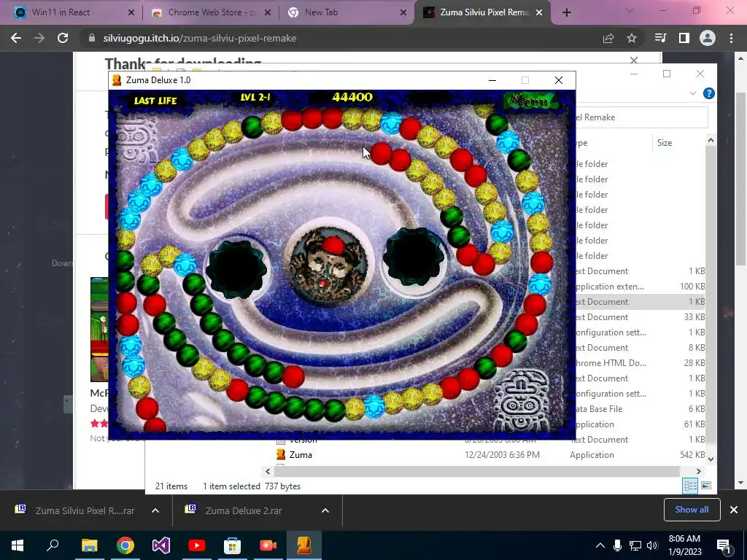Select the Chrome HTML Document row

tap(641, 363)
